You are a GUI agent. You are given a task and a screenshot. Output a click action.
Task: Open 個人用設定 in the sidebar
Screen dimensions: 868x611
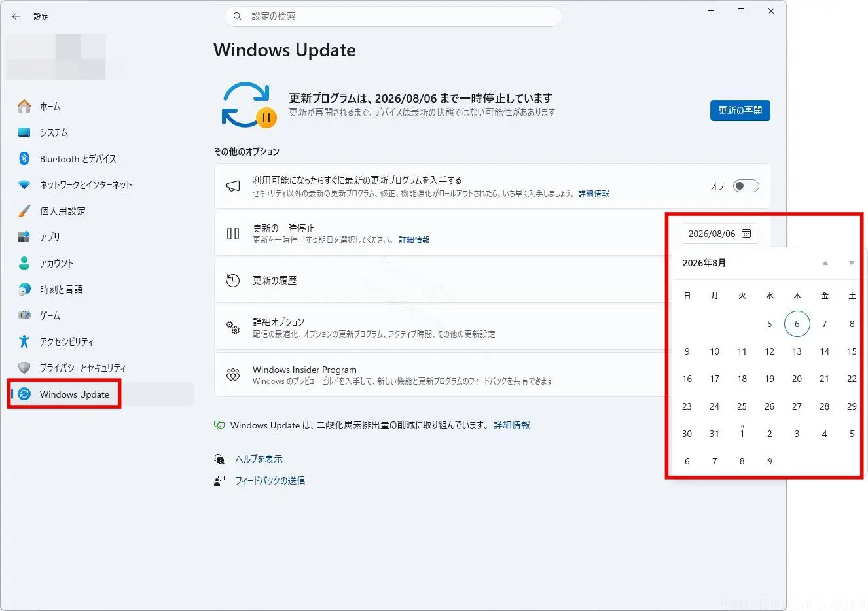click(101, 211)
